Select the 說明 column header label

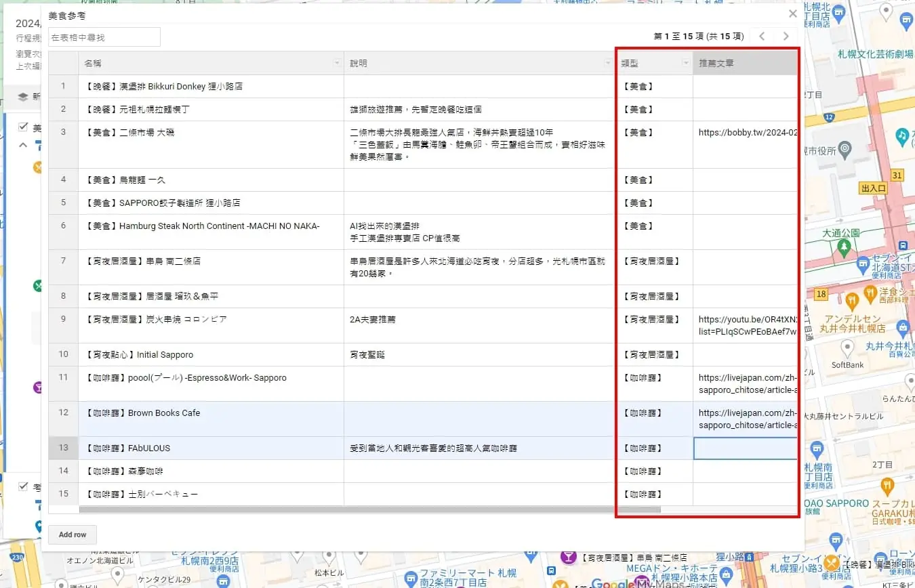point(358,63)
